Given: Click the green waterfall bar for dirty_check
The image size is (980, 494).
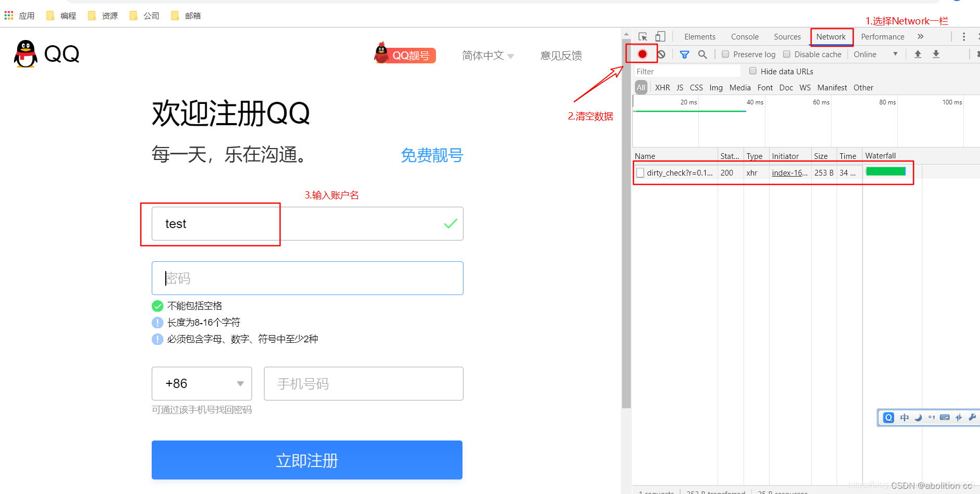Looking at the screenshot, I should point(886,171).
